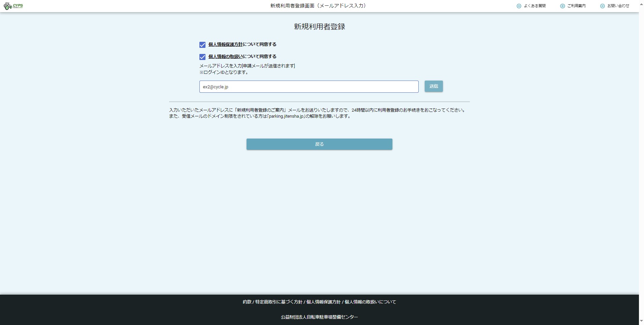Click the icon beside ご利用案内

[x=562, y=6]
